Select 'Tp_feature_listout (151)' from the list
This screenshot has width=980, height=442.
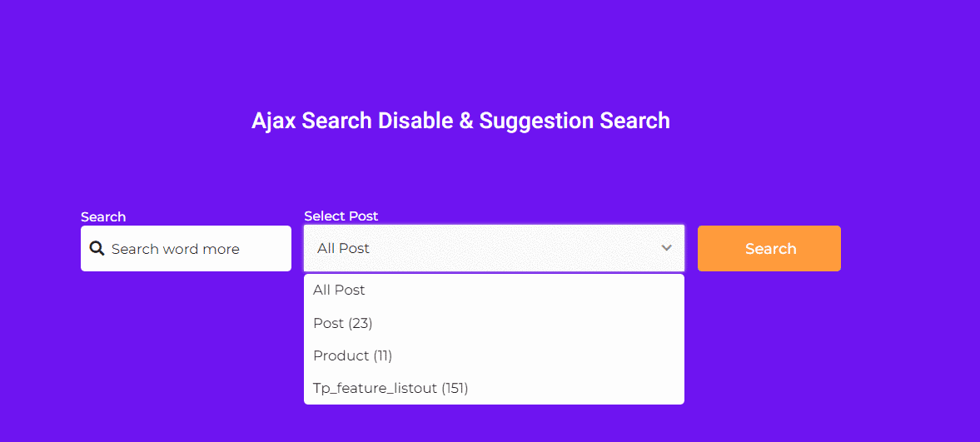coord(494,388)
